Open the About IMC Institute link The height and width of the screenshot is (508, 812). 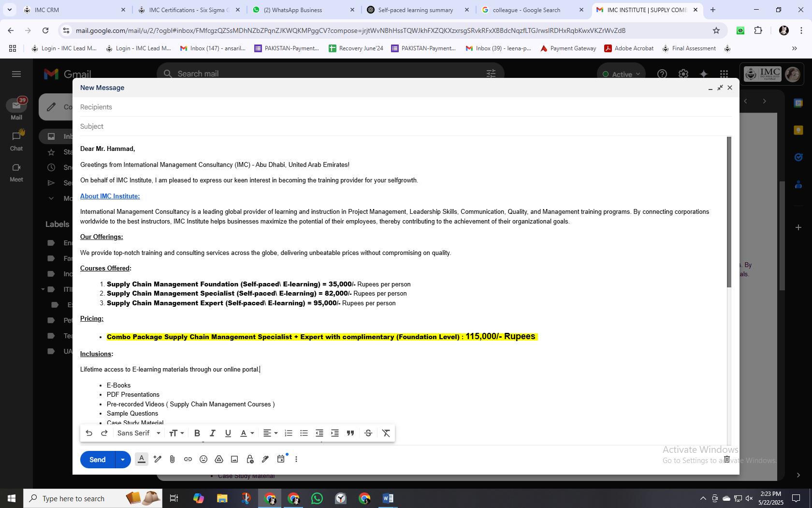110,196
